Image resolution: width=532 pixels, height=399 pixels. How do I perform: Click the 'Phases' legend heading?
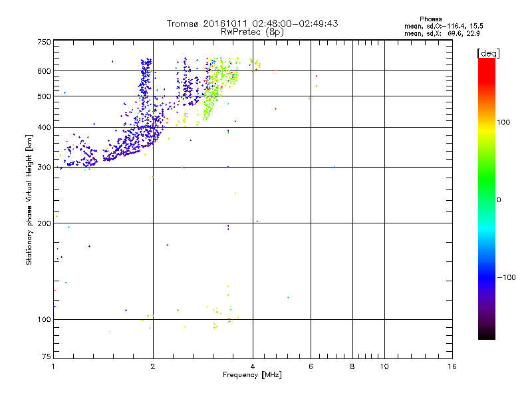click(430, 19)
